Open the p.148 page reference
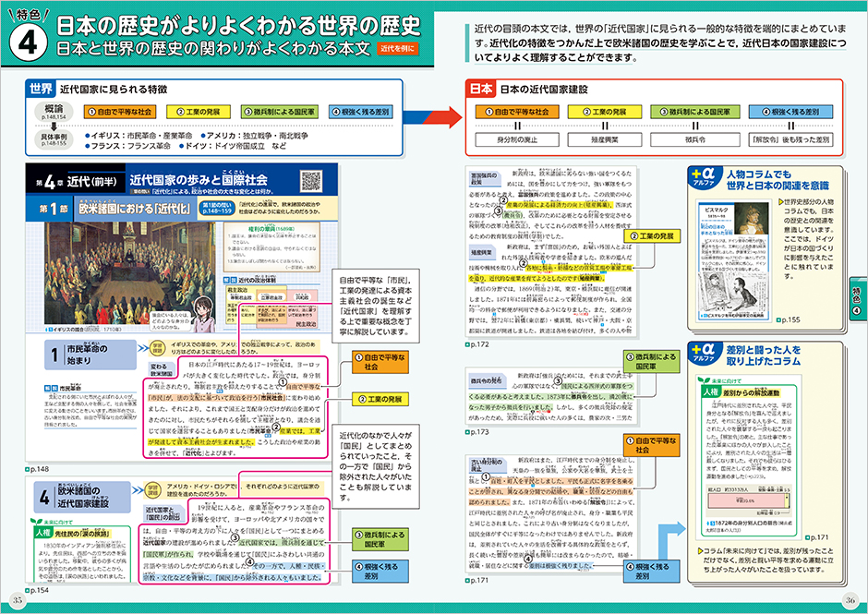The width and height of the screenshot is (868, 614). (38, 469)
